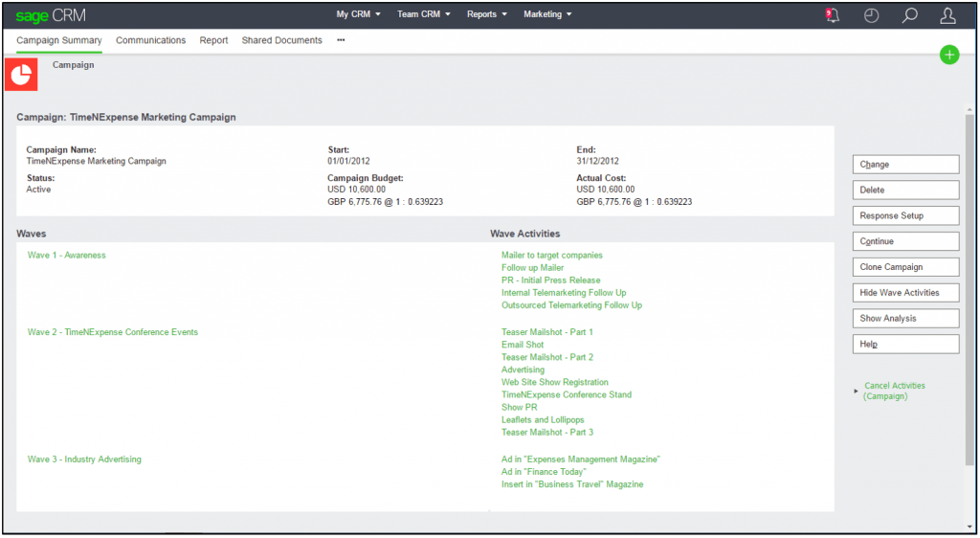Open Wave 3 - Industry Advertising link
980x538 pixels.
[x=84, y=460]
